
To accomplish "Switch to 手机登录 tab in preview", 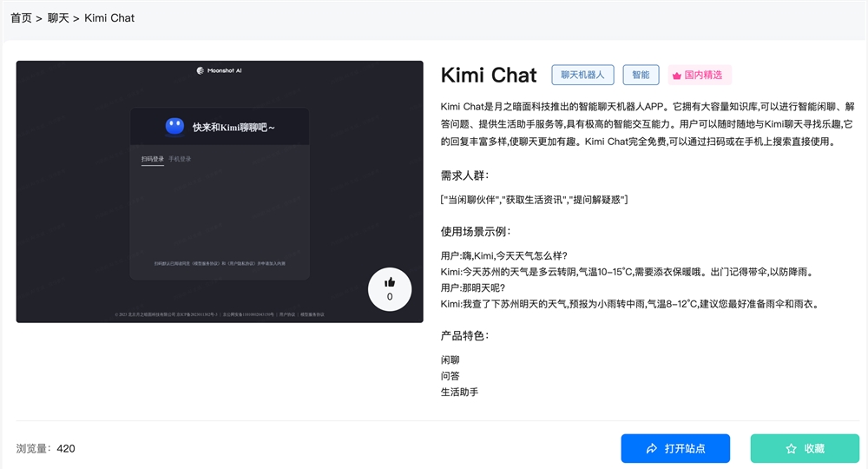I will click(180, 159).
